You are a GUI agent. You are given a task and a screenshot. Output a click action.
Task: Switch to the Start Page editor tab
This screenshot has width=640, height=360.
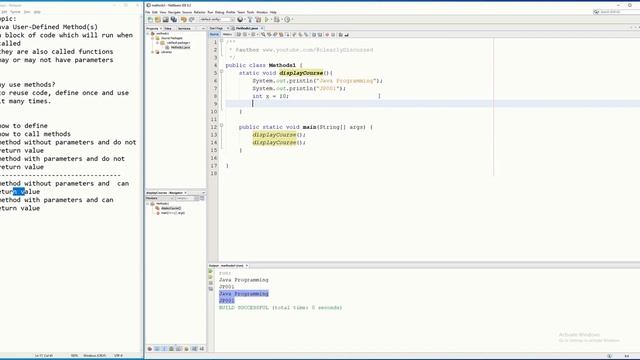point(216,28)
